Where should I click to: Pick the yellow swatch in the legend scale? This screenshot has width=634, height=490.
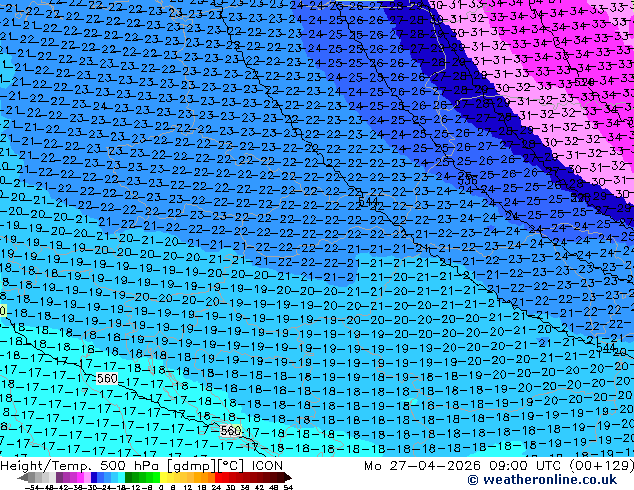pos(163,477)
